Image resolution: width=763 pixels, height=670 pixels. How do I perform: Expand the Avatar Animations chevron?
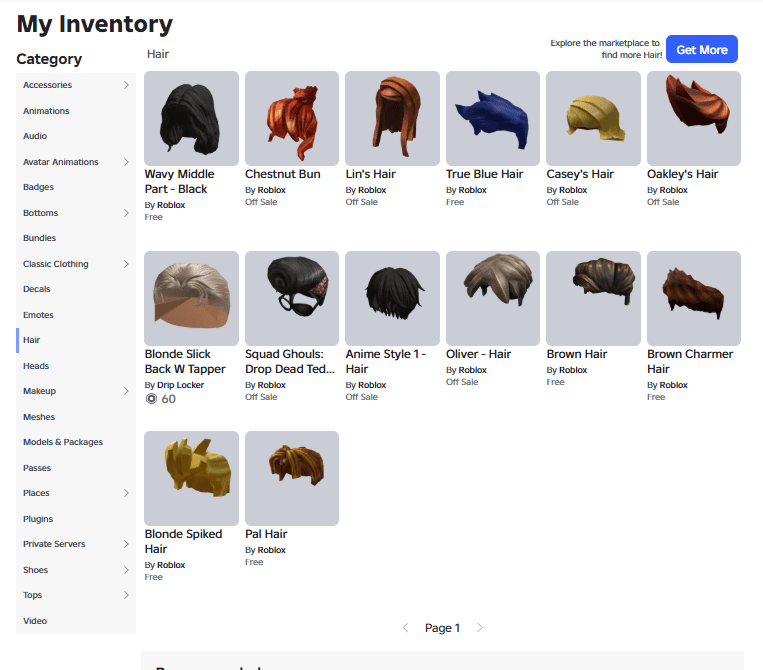click(126, 162)
